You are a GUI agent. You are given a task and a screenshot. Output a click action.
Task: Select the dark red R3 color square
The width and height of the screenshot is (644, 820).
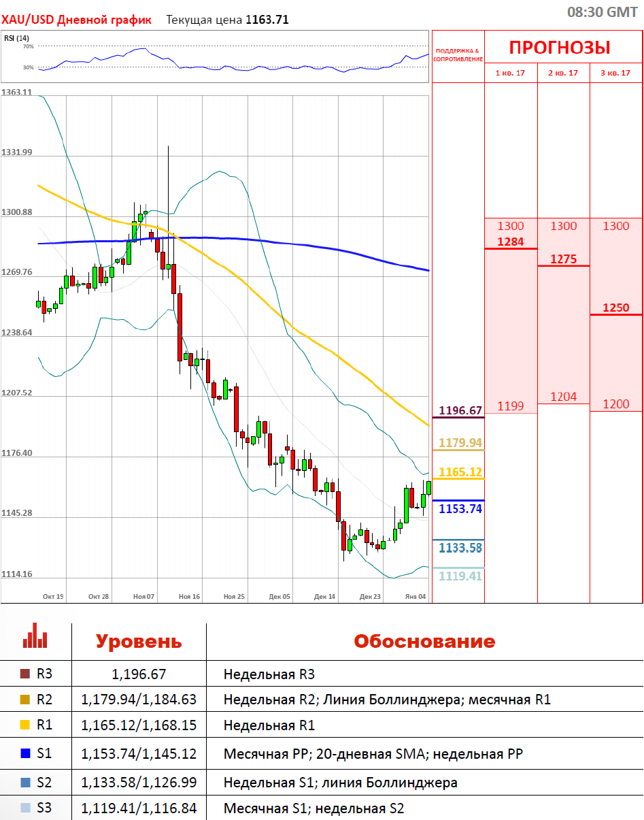click(25, 674)
